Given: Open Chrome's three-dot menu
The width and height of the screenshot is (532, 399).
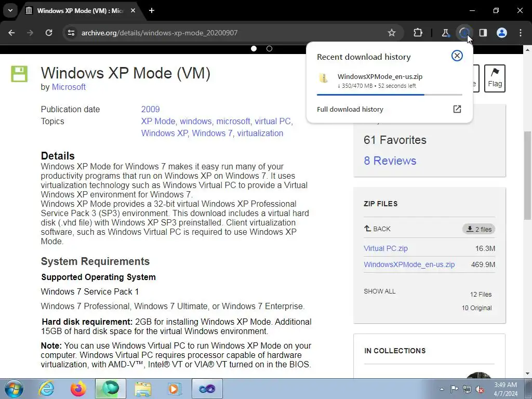Looking at the screenshot, I should coord(521,33).
